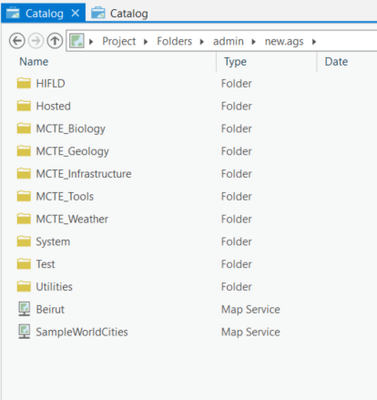
Task: Click the HIFLD folder icon
Action: (24, 83)
